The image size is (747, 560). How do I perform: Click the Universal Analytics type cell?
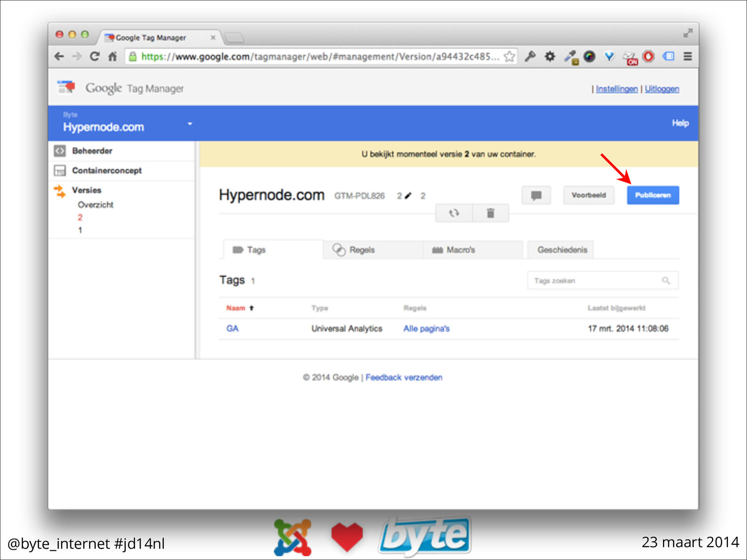(x=347, y=329)
